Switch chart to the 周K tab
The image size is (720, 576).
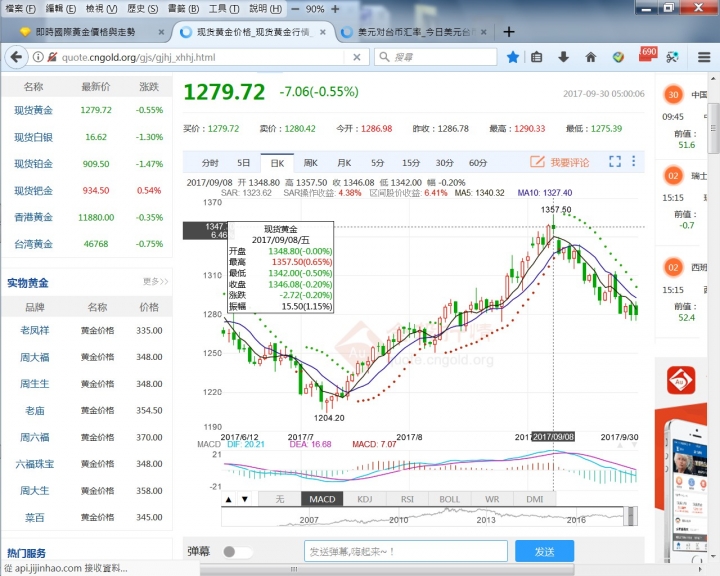point(310,162)
